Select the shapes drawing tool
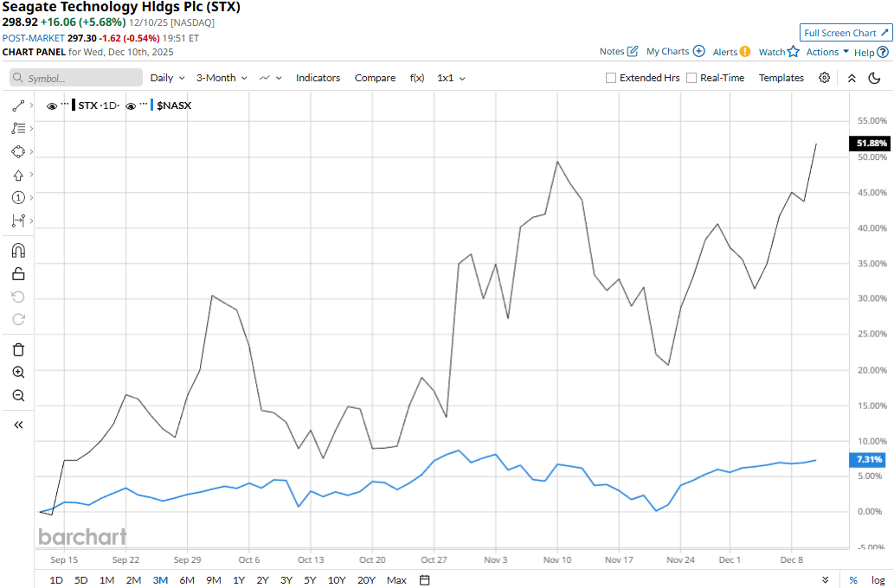The width and height of the screenshot is (894, 588). coord(18,151)
